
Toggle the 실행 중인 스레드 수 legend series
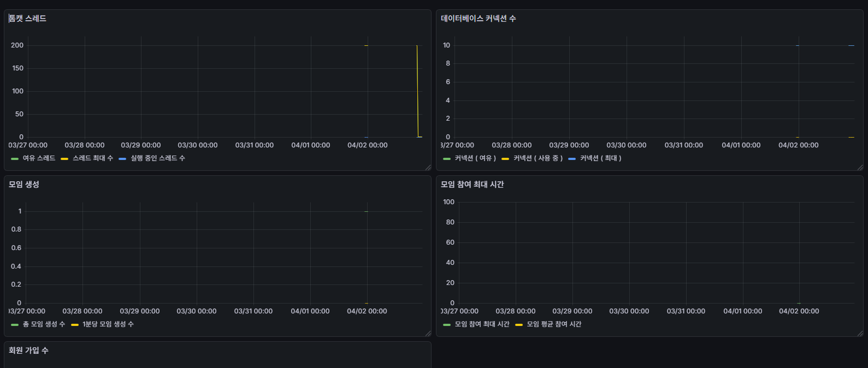pyautogui.click(x=158, y=158)
